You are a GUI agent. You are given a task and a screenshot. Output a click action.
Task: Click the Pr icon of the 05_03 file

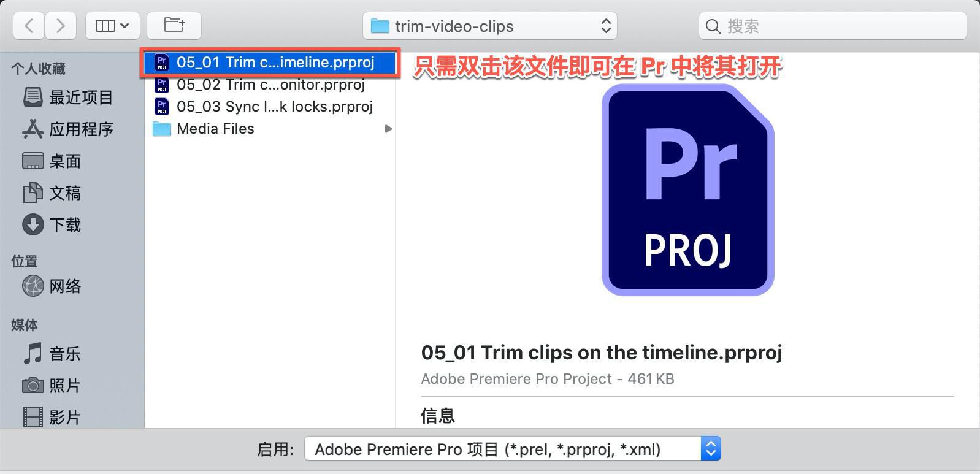pyautogui.click(x=162, y=107)
